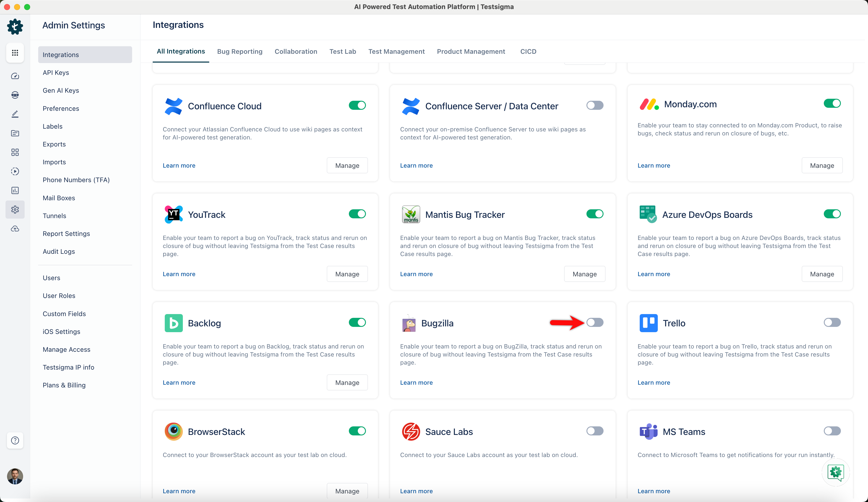Viewport: 868px width, 502px height.
Task: Click Manage on the Monday.com card
Action: tap(822, 165)
